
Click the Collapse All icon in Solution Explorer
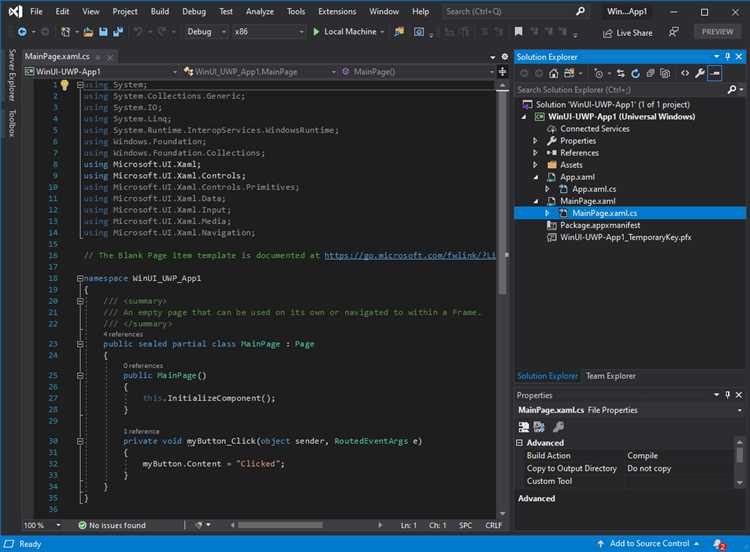[650, 73]
